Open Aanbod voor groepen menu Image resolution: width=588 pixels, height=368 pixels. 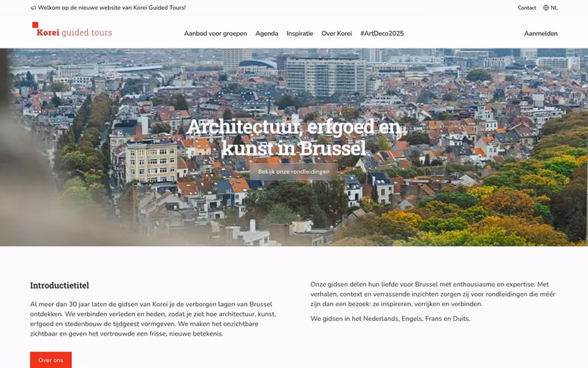point(215,33)
